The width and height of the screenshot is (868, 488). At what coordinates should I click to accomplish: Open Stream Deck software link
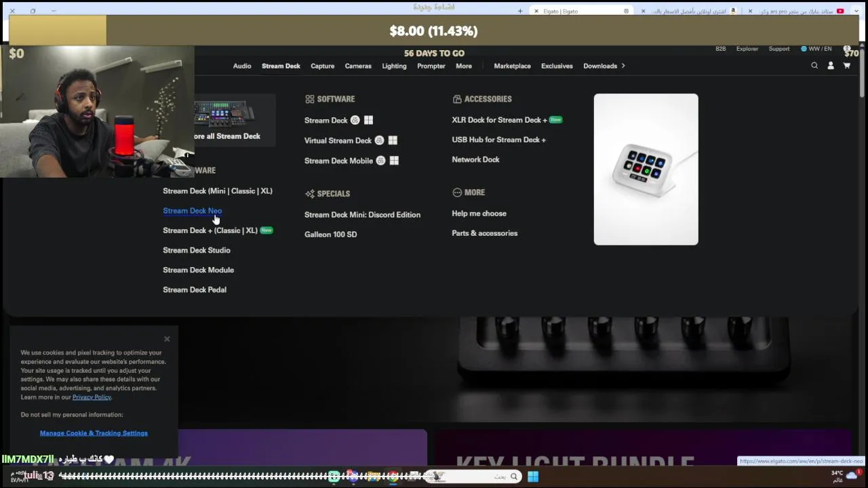[325, 120]
